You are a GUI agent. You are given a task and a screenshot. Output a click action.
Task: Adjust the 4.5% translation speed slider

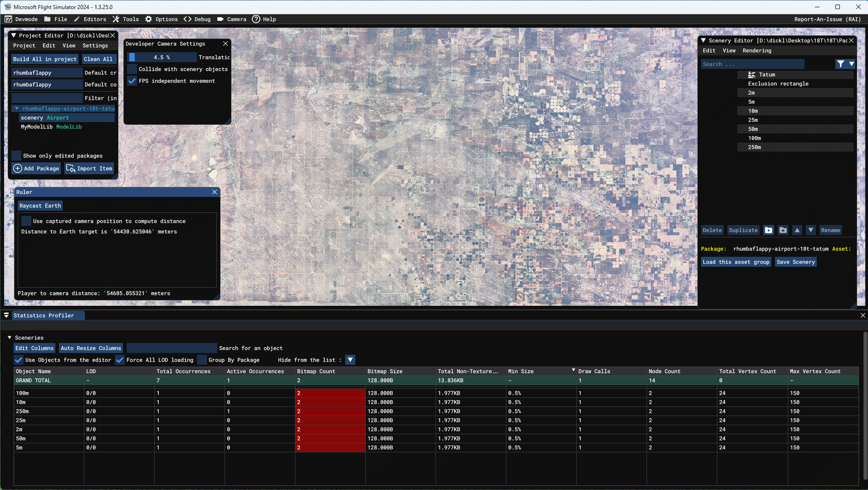162,58
